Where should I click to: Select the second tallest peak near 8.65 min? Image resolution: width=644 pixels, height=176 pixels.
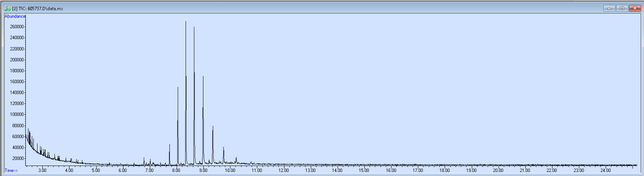click(194, 95)
